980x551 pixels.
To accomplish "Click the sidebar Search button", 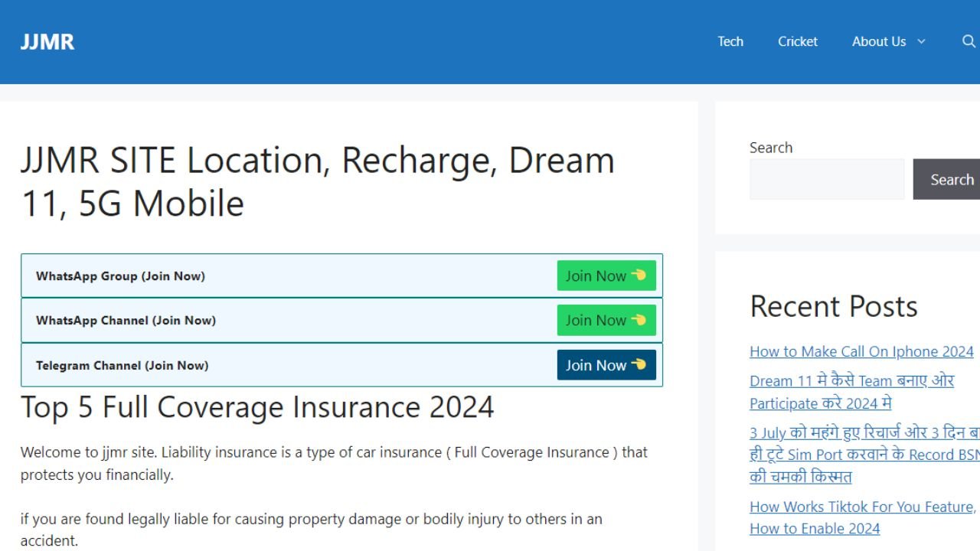I will [x=947, y=179].
